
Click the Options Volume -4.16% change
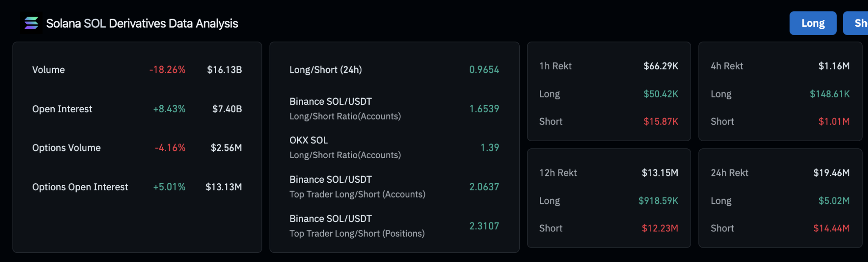[x=170, y=148]
